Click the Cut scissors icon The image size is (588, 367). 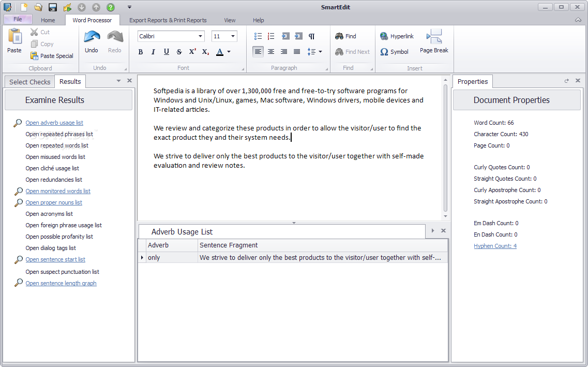[x=34, y=32]
